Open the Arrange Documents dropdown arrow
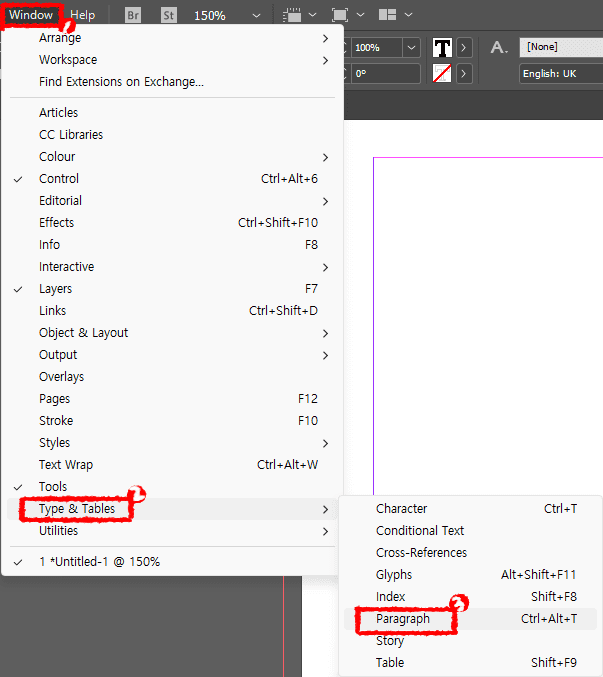This screenshot has height=677, width=603. [x=408, y=15]
